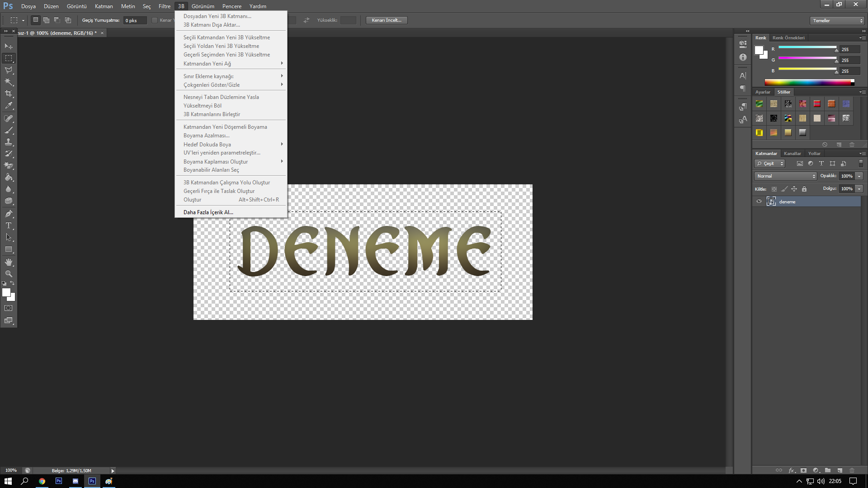Select the Zoom tool
The image size is (868, 488).
coord(9,274)
